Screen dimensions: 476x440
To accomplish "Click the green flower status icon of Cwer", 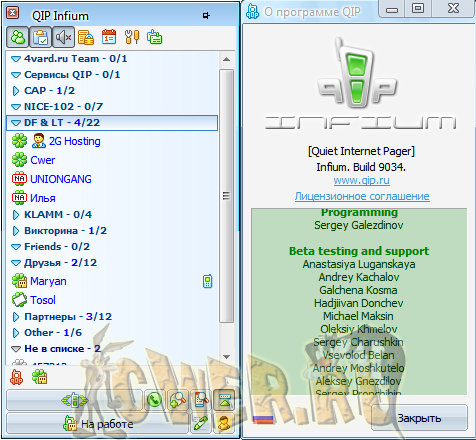I will [19, 160].
